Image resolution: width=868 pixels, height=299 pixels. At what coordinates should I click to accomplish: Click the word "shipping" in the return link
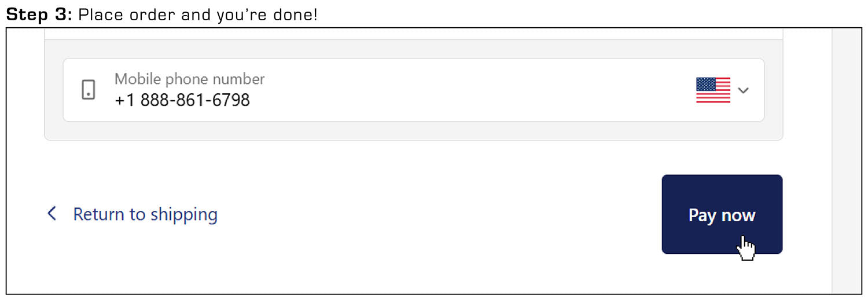pyautogui.click(x=183, y=215)
